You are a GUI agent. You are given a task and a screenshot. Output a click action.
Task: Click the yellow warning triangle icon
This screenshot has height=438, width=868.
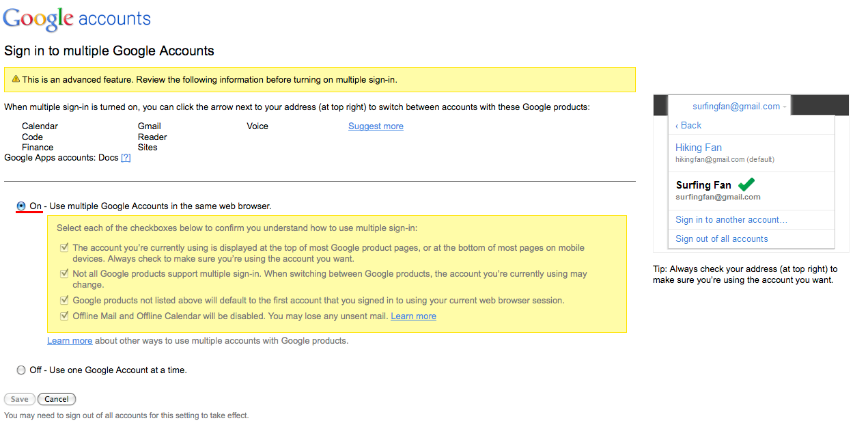tap(16, 79)
